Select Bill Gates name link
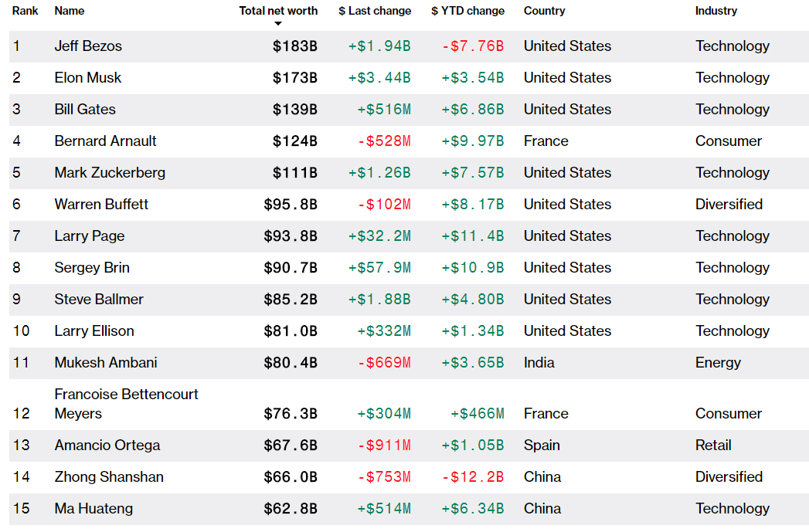Image resolution: width=809 pixels, height=532 pixels. coord(85,110)
